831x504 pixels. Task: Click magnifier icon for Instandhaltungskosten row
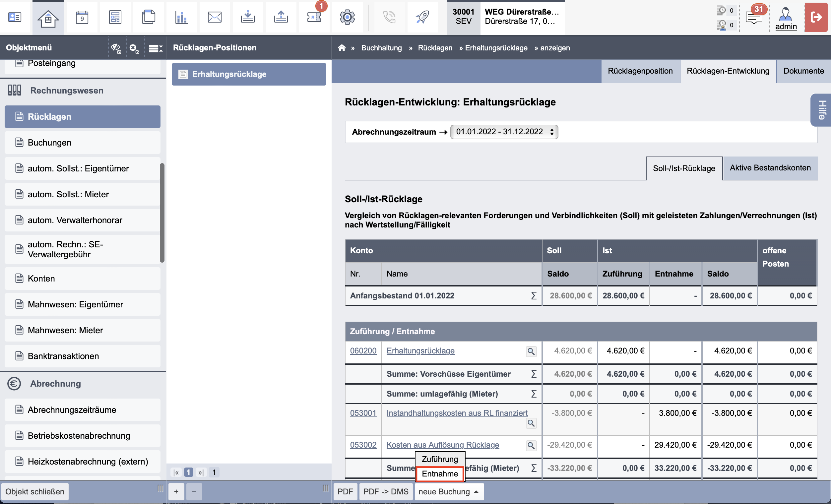point(531,423)
